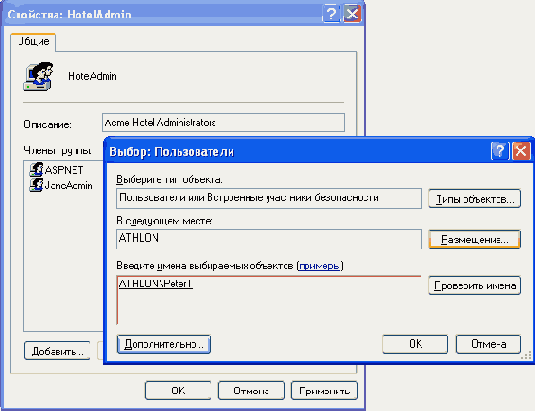Click the Размещение button
Screen dimensions: 535x411
pos(474,239)
